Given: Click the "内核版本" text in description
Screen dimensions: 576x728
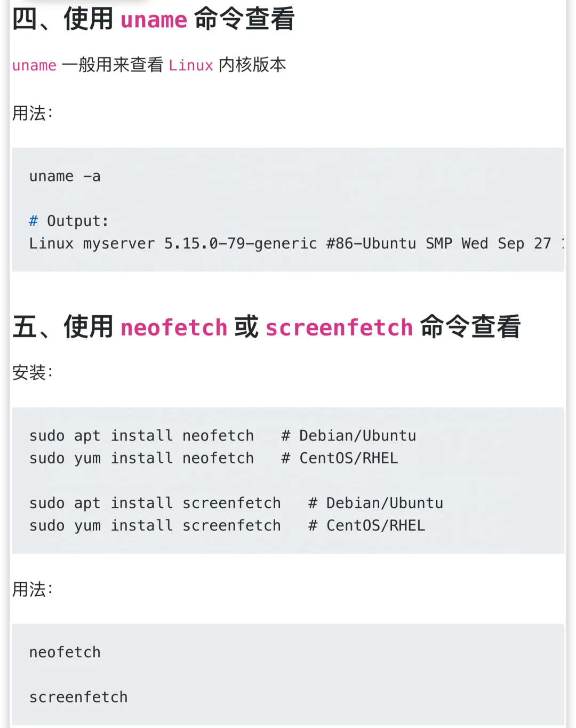Looking at the screenshot, I should click(x=252, y=65).
